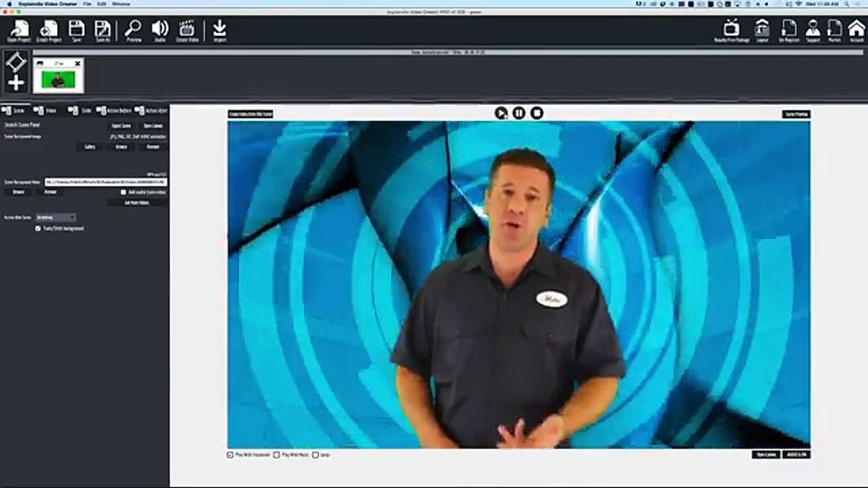Click the film strip scene icon
Viewport: 868px width, 488px height.
tap(16, 63)
